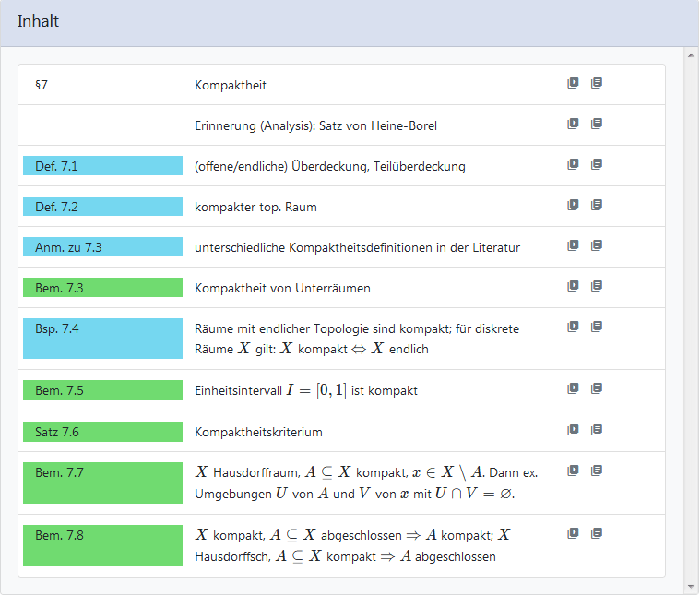This screenshot has width=700, height=596.
Task: Open notes icon for Def. 7.2 row
Action: [x=597, y=205]
